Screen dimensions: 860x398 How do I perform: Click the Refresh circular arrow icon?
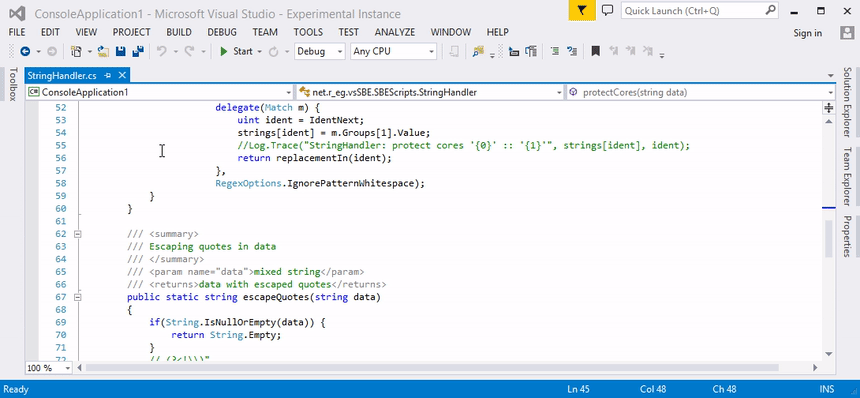273,51
